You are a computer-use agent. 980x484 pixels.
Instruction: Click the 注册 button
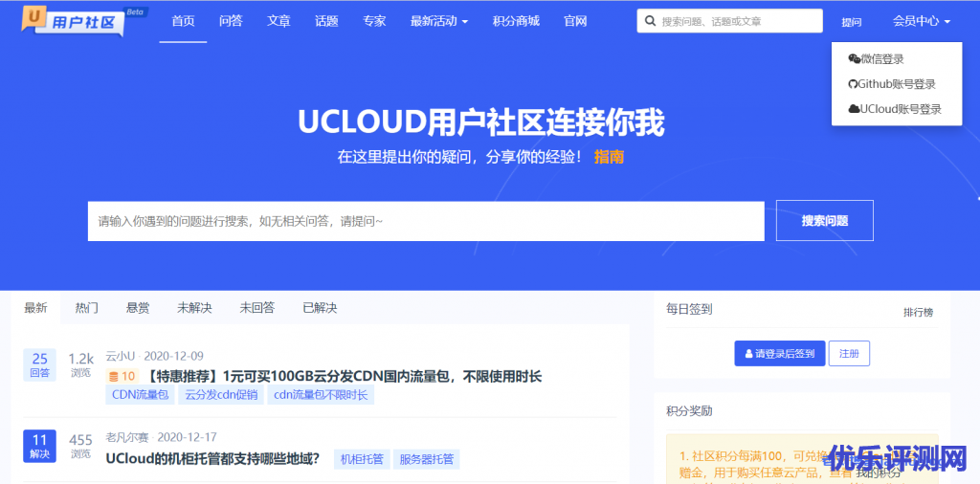[x=849, y=354]
